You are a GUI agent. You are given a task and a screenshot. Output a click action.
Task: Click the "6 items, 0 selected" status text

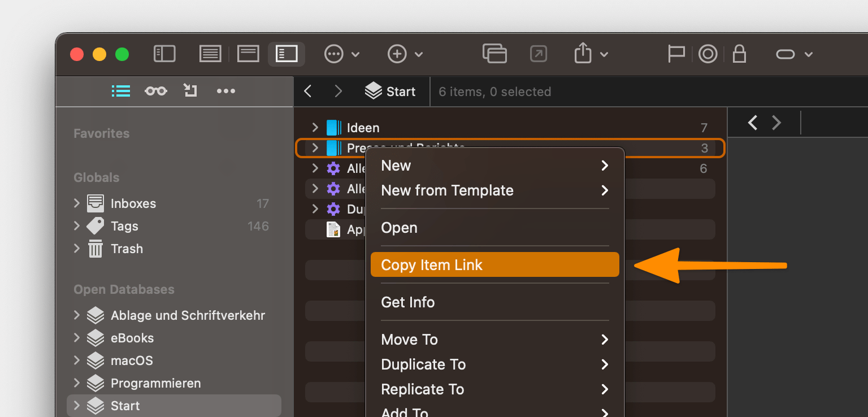(x=494, y=92)
